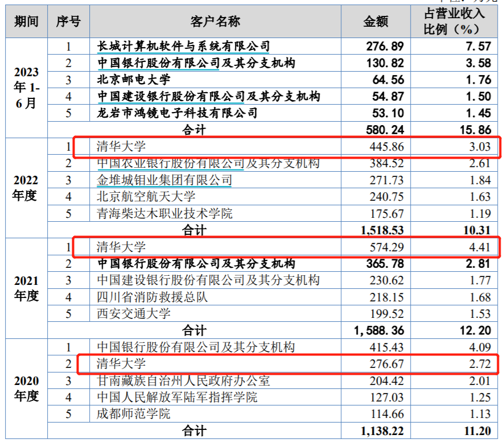The image size is (504, 443).
Task: Click the amount 64.56
Action: click(x=388, y=80)
